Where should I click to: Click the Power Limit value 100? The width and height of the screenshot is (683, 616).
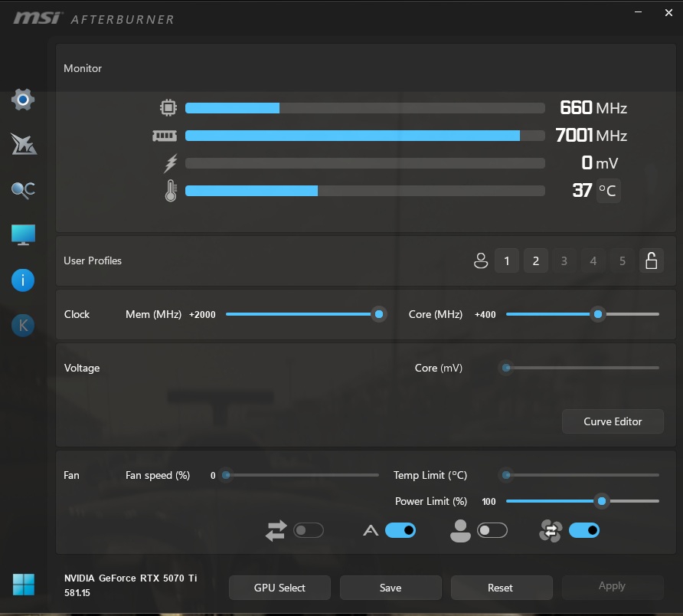click(489, 502)
